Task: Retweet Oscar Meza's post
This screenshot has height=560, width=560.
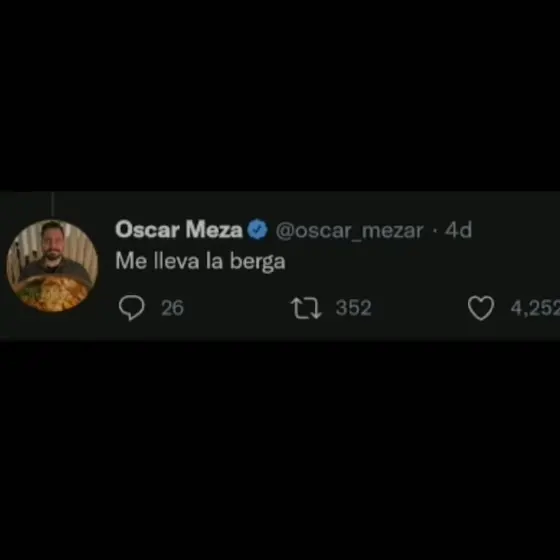Action: (x=306, y=308)
